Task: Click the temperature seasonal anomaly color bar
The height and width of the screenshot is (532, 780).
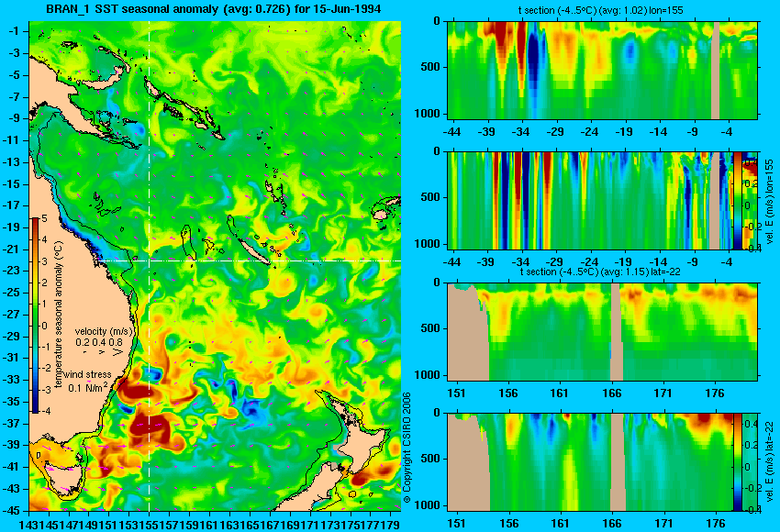Action: 35,316
